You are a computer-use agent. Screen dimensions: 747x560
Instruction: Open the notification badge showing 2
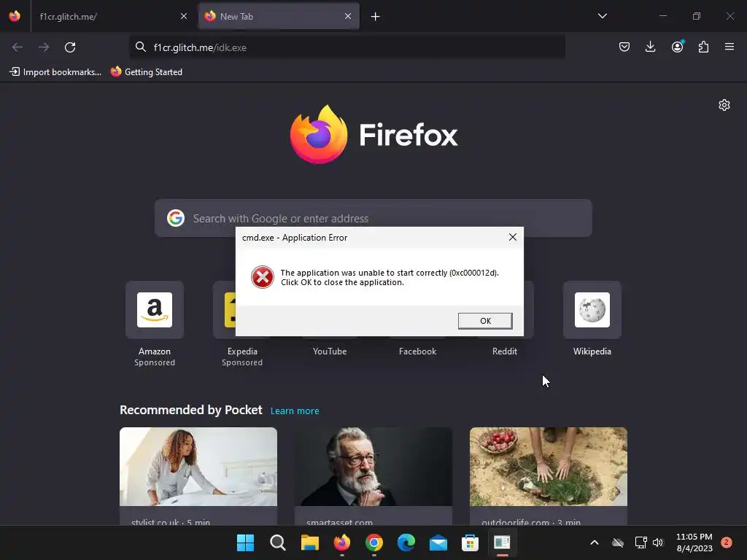(x=726, y=542)
